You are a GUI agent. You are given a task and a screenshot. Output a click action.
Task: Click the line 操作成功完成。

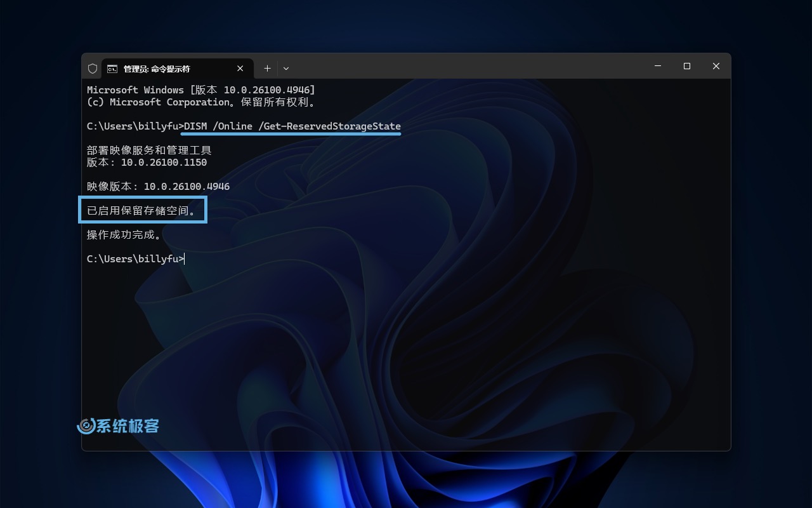tap(124, 234)
